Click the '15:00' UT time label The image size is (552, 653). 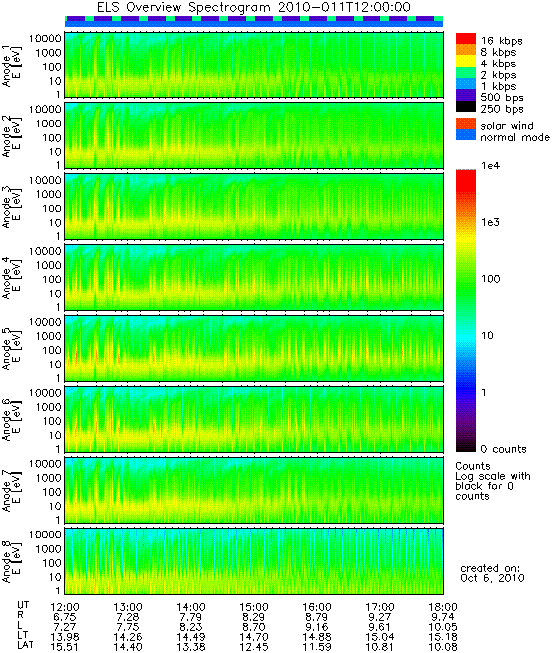click(x=254, y=607)
